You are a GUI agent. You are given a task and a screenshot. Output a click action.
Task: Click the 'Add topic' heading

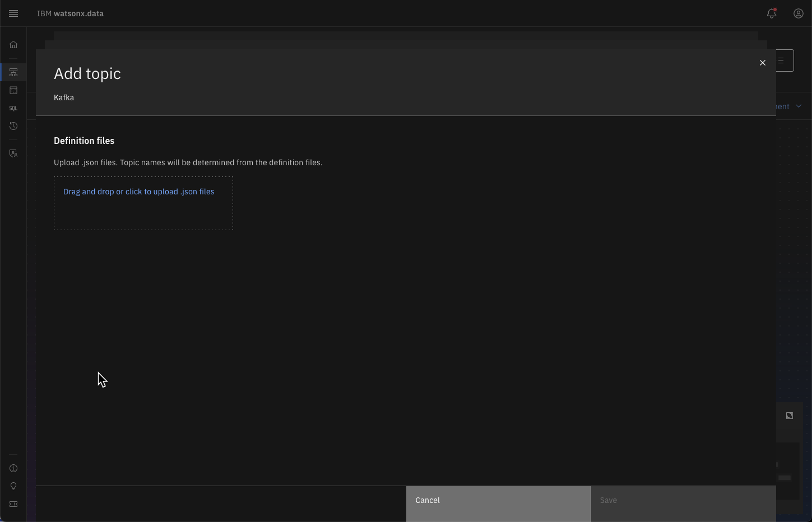click(x=87, y=73)
